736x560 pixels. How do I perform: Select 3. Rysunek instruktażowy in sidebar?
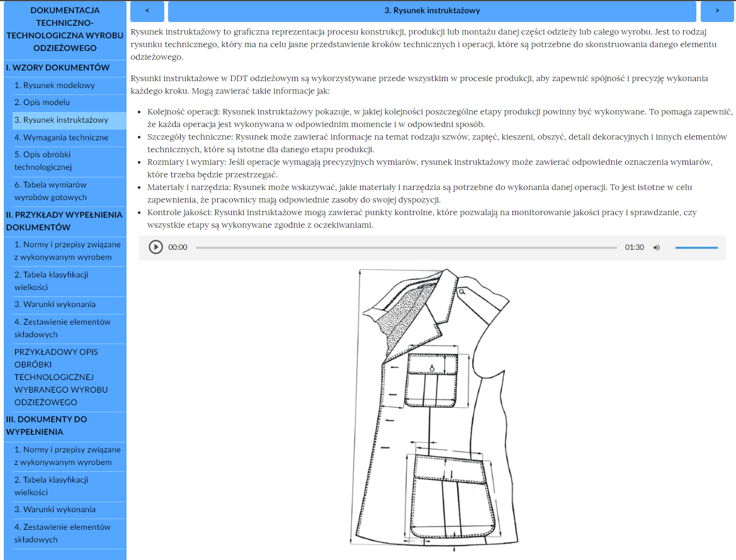[x=61, y=120]
